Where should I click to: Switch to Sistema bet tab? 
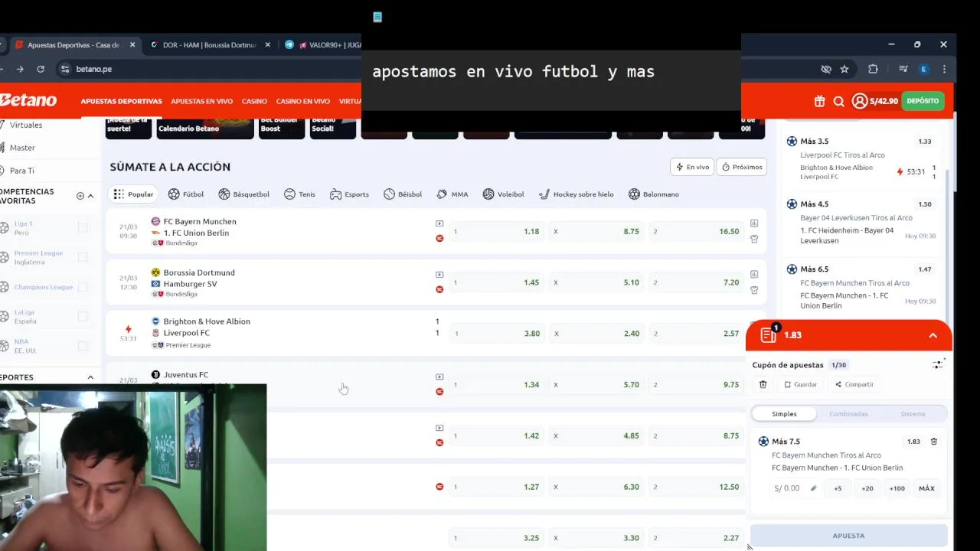(x=913, y=414)
